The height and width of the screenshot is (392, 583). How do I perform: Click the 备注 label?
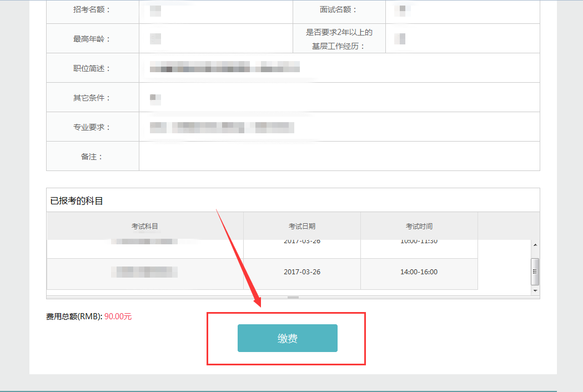92,157
